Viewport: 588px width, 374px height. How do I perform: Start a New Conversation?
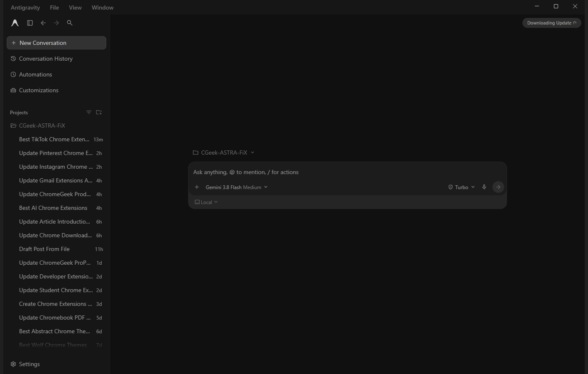pos(56,43)
